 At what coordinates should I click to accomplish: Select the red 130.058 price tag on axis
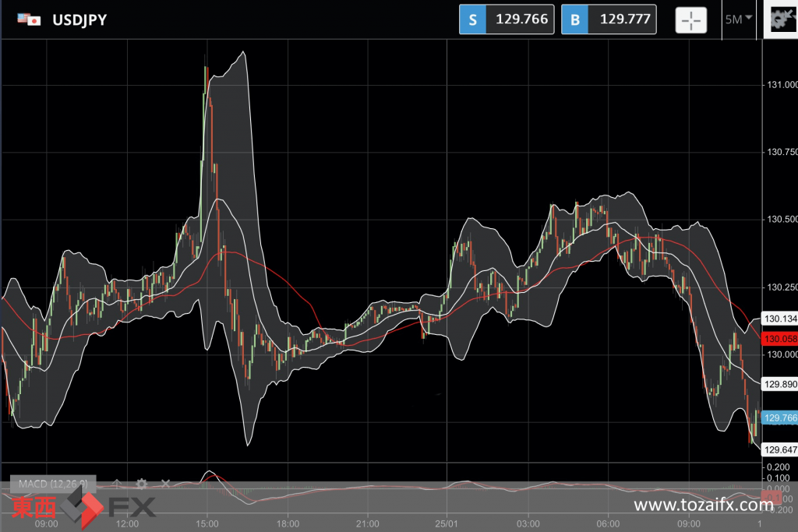tap(779, 339)
